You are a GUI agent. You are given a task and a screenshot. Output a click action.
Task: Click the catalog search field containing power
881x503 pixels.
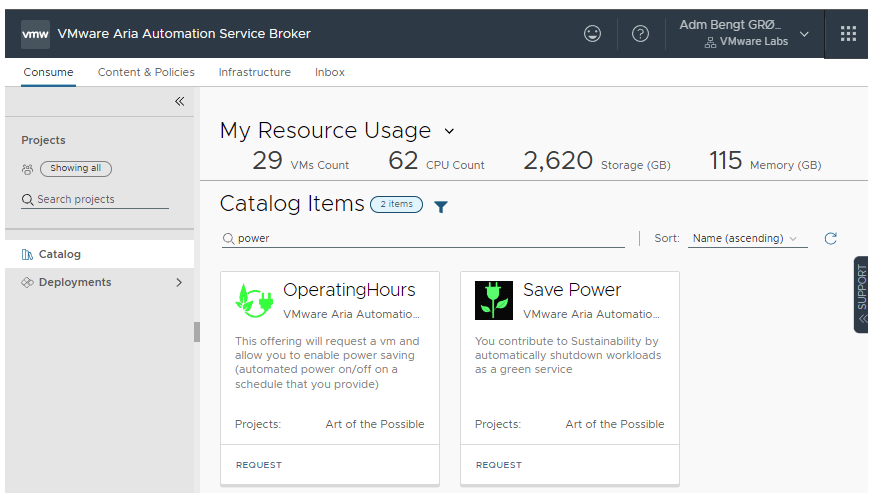click(423, 239)
